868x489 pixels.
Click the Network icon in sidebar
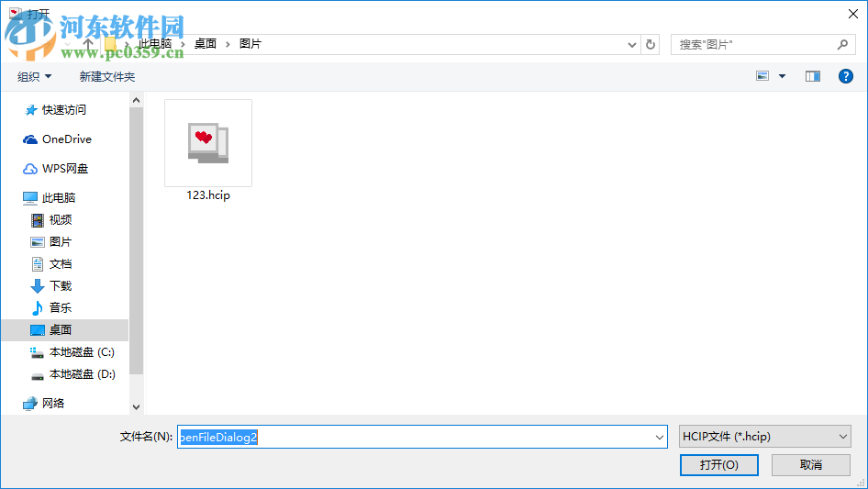point(30,404)
